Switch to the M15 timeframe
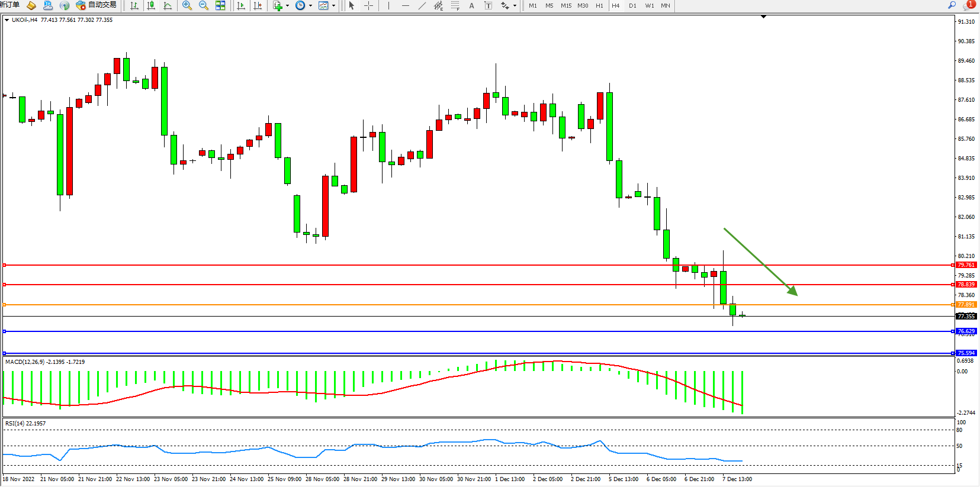 point(566,5)
